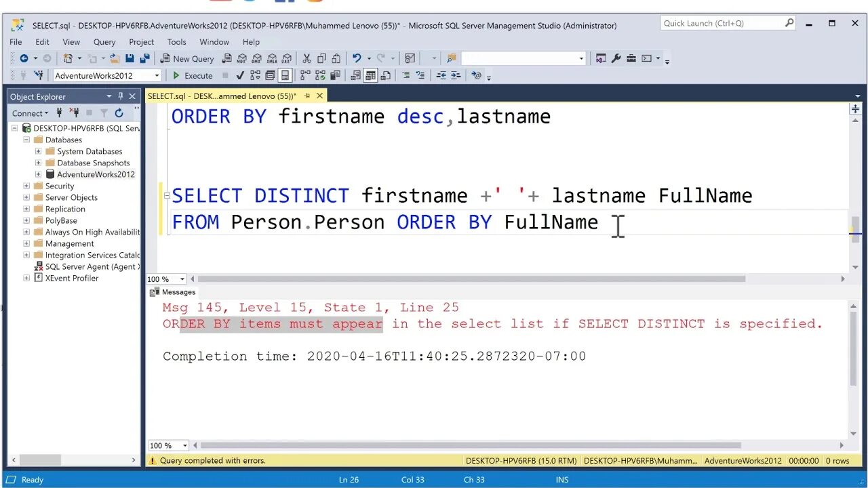Click the Parse checkmark icon

(240, 75)
